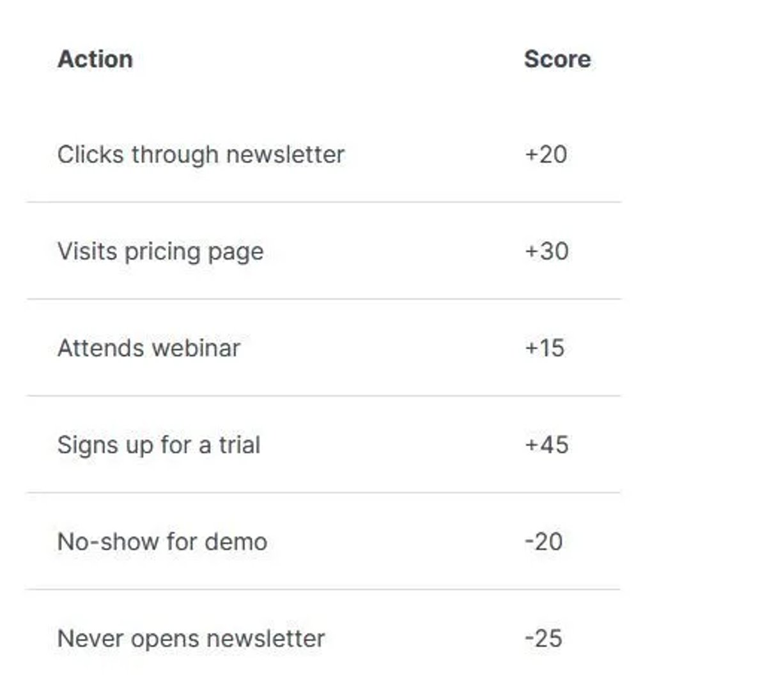Viewport: 767px width, 700px height.
Task: Select the Signs up for a trial text
Action: 159,445
